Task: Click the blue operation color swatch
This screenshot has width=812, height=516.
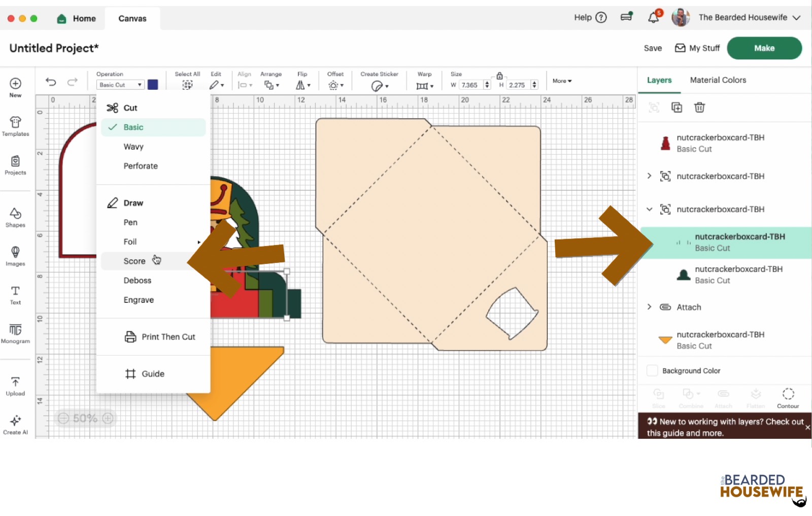Action: tap(153, 85)
